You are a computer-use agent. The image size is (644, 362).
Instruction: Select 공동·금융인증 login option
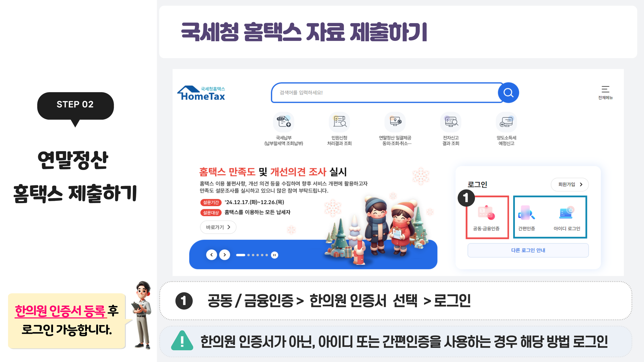[x=487, y=217]
